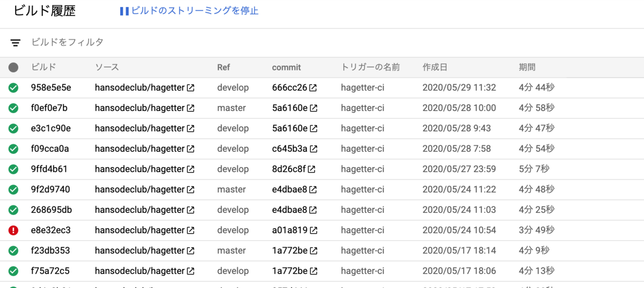Image resolution: width=644 pixels, height=288 pixels.
Task: Click hagetter-ci trigger in row 958e5e5e
Action: click(x=362, y=87)
